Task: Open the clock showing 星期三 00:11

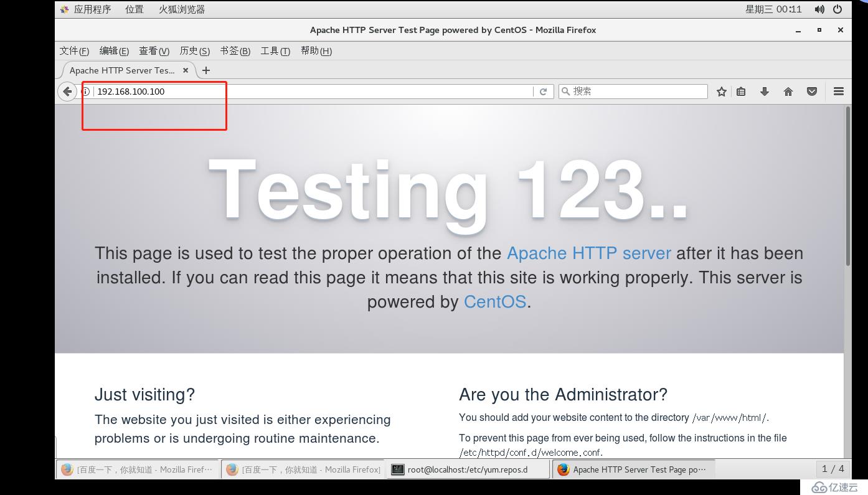Action: 773,9
